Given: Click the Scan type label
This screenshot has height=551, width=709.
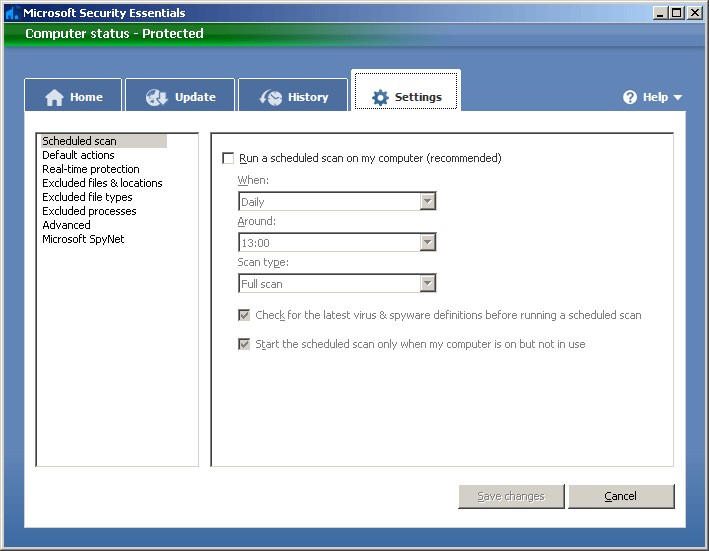Looking at the screenshot, I should point(263,263).
